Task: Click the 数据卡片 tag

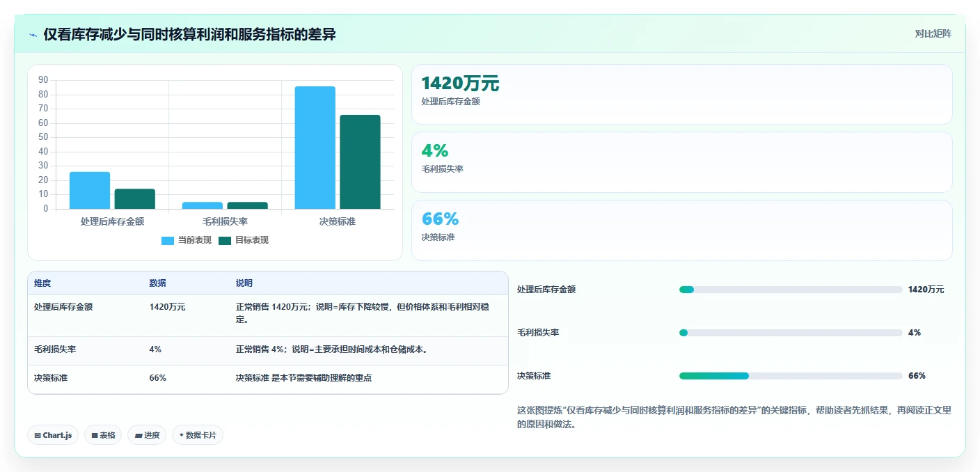Action: (x=198, y=435)
